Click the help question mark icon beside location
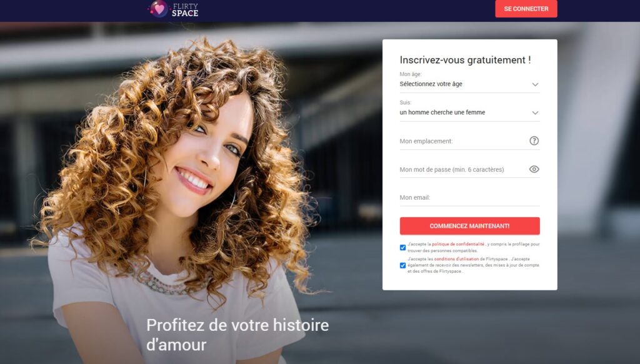The width and height of the screenshot is (640, 364). click(534, 140)
